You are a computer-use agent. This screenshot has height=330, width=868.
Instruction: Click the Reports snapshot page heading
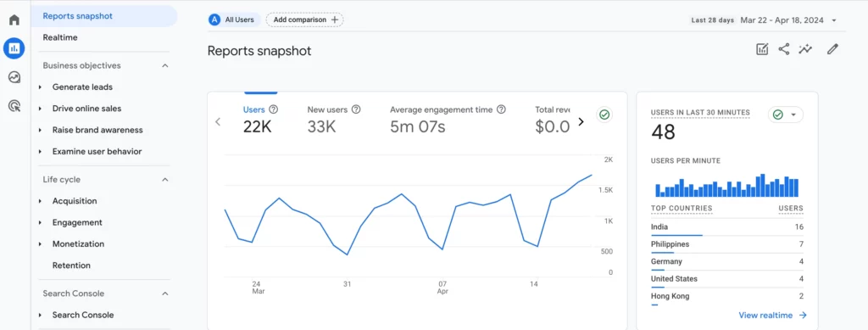click(x=259, y=52)
